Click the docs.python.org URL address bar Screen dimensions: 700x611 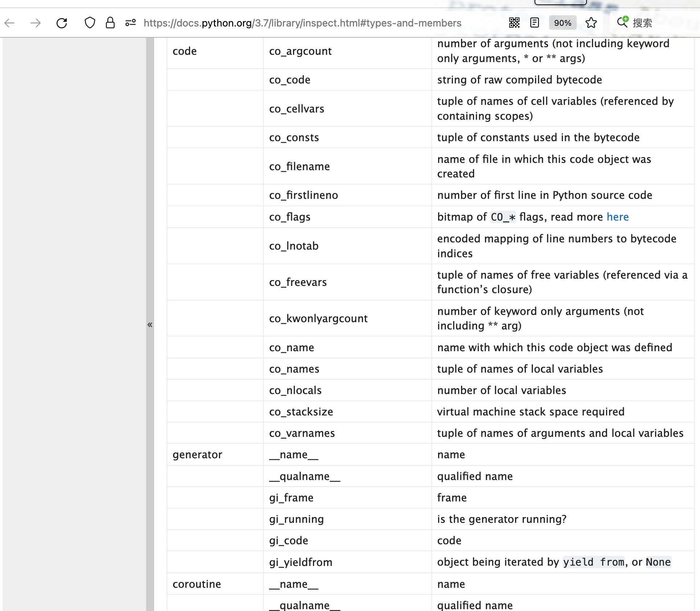(x=302, y=23)
